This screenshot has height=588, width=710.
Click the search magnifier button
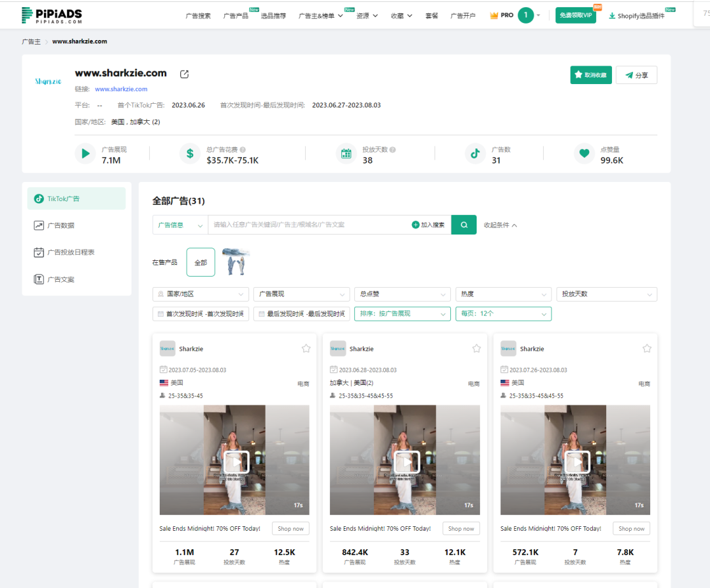[x=463, y=225]
